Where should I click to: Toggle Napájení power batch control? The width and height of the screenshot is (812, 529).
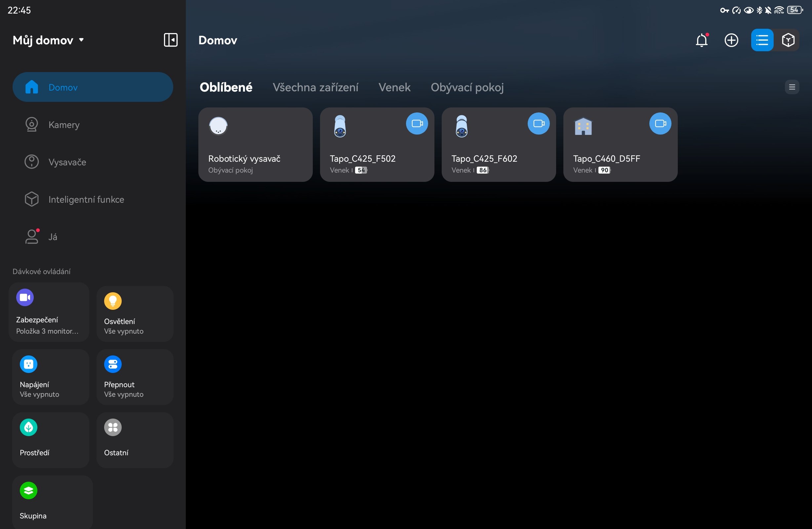51,377
